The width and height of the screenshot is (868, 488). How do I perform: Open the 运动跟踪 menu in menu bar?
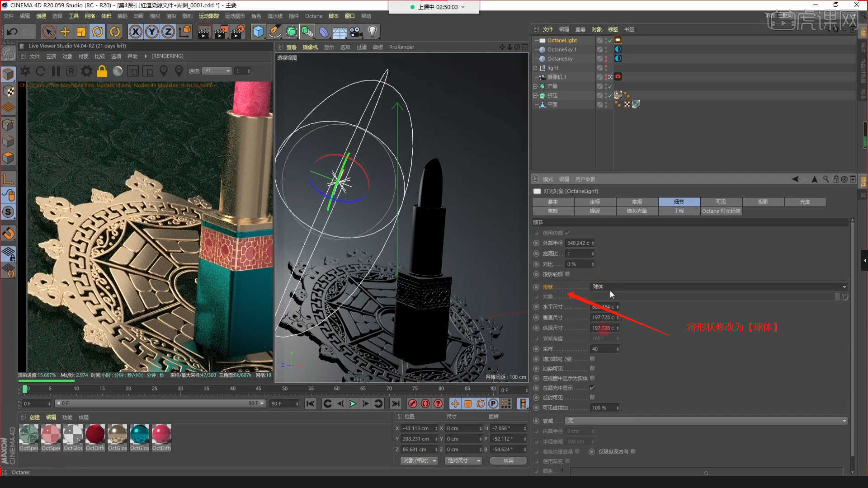coord(208,16)
